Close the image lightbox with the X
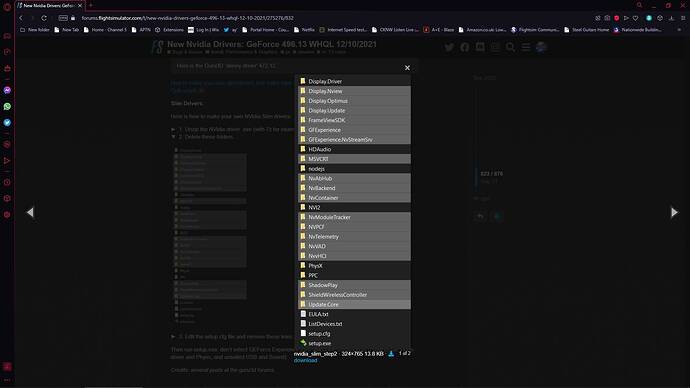690x388 pixels. point(407,68)
